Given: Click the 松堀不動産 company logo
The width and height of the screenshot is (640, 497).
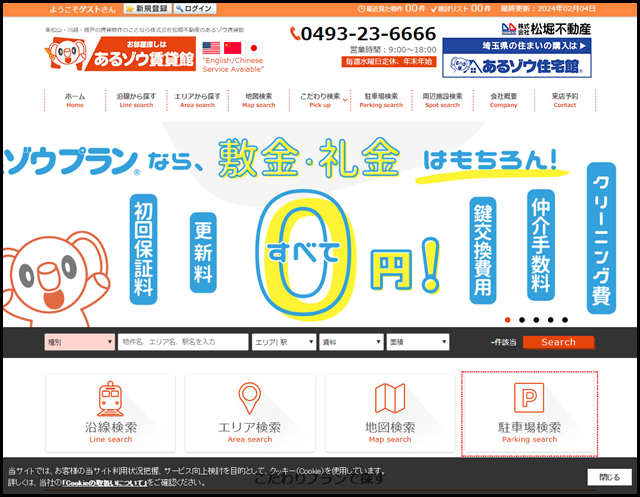Looking at the screenshot, I should tap(546, 29).
